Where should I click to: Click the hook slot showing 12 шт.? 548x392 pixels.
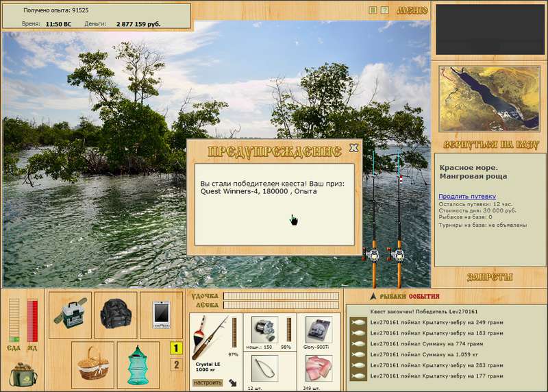tap(264, 369)
